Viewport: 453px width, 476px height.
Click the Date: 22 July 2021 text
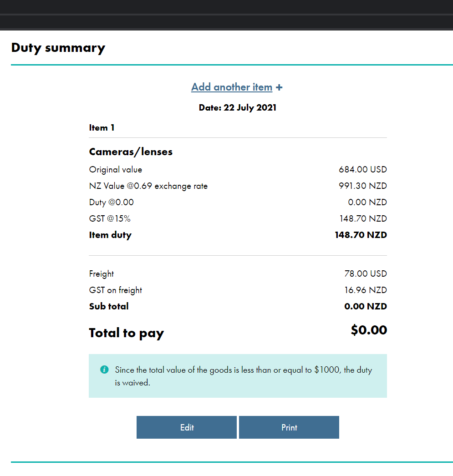tap(238, 108)
